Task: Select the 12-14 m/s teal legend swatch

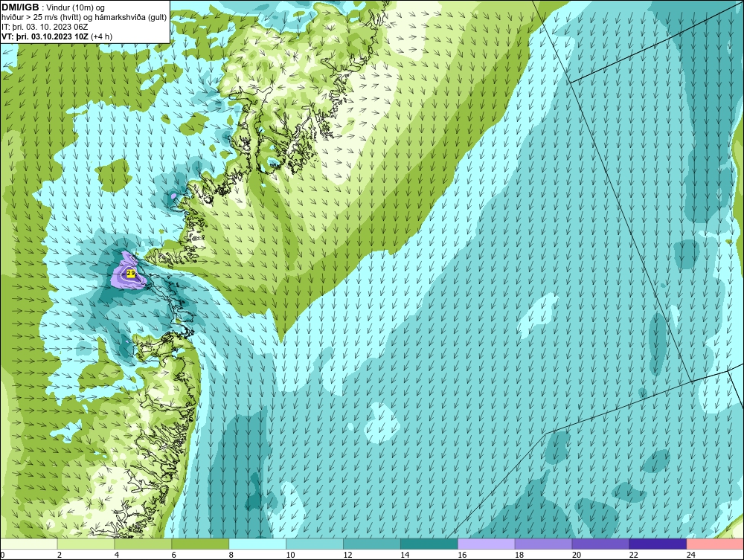Action: [x=371, y=544]
